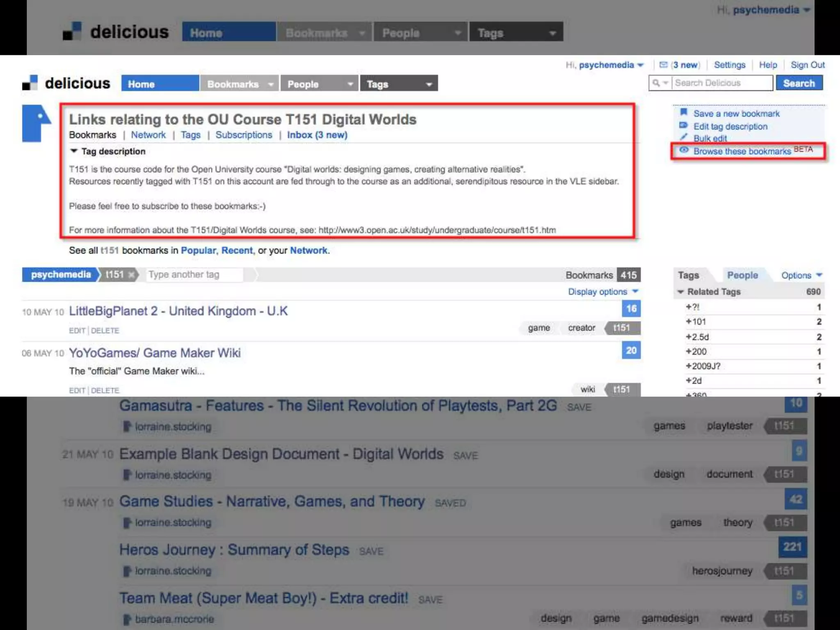Open the Subscriptions tab link
The image size is (840, 630).
(x=244, y=135)
